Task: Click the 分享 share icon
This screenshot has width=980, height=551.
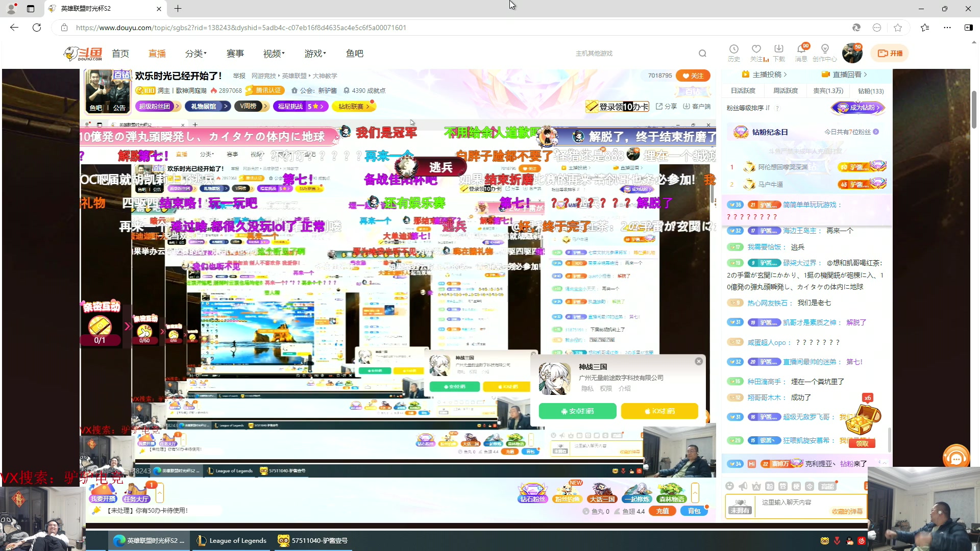Action: (x=666, y=106)
